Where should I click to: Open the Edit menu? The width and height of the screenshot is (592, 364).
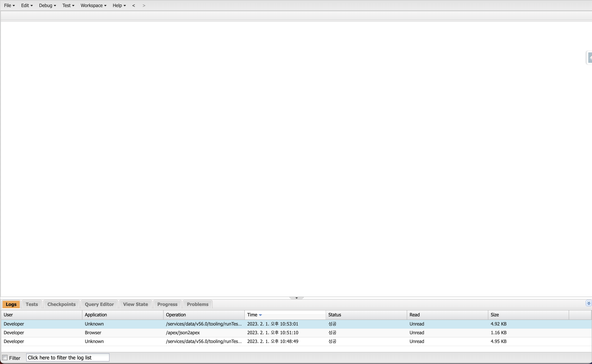coord(26,6)
